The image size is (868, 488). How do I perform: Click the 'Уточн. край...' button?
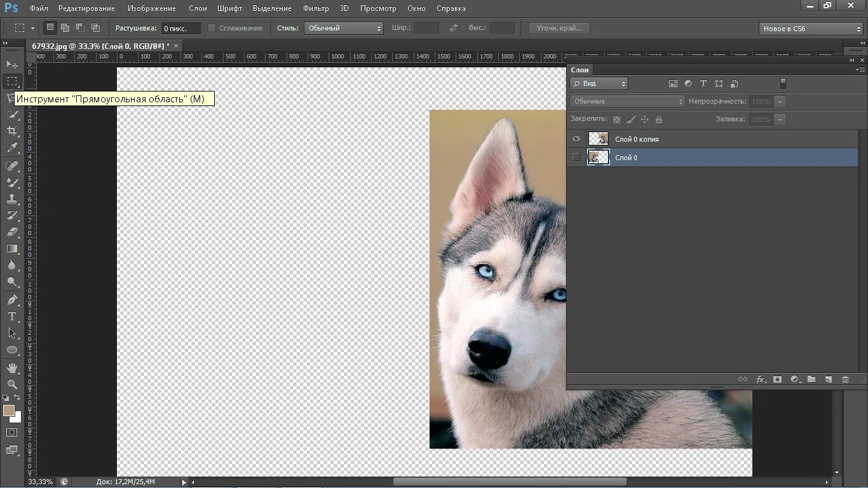click(559, 28)
